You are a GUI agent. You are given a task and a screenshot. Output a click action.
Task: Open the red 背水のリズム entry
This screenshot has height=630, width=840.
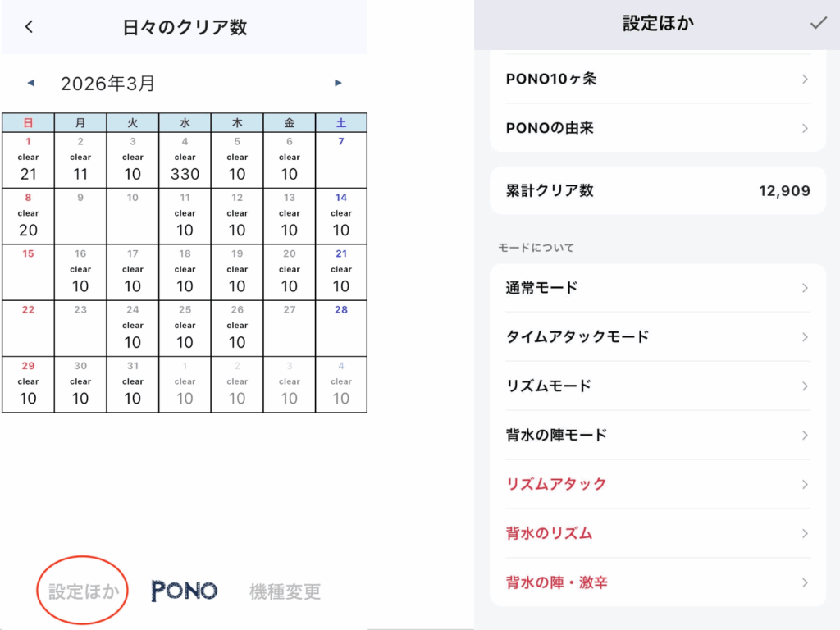point(658,533)
